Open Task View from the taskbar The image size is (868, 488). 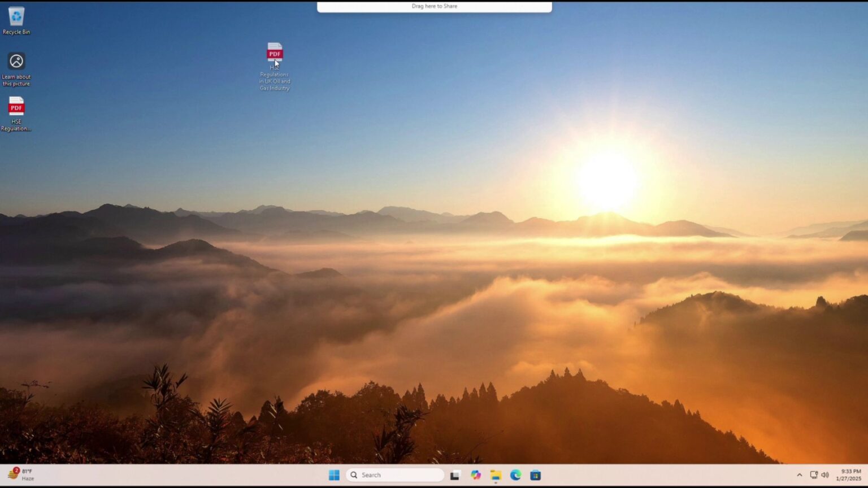(x=455, y=475)
